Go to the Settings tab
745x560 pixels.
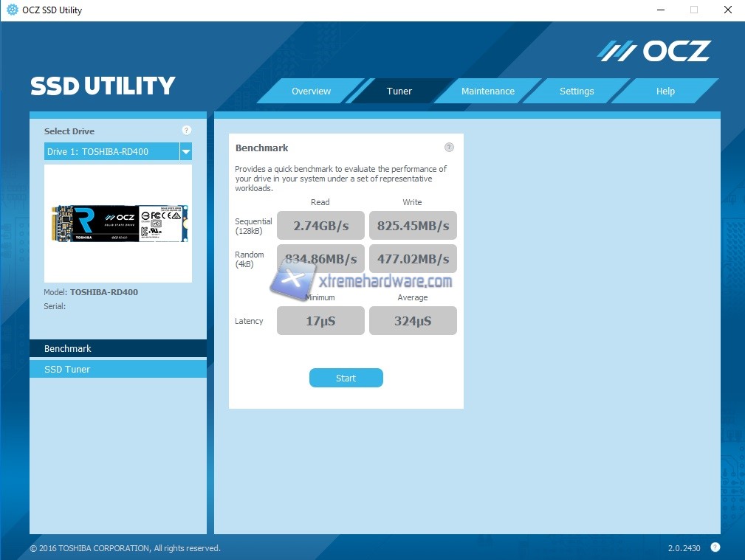coord(577,91)
